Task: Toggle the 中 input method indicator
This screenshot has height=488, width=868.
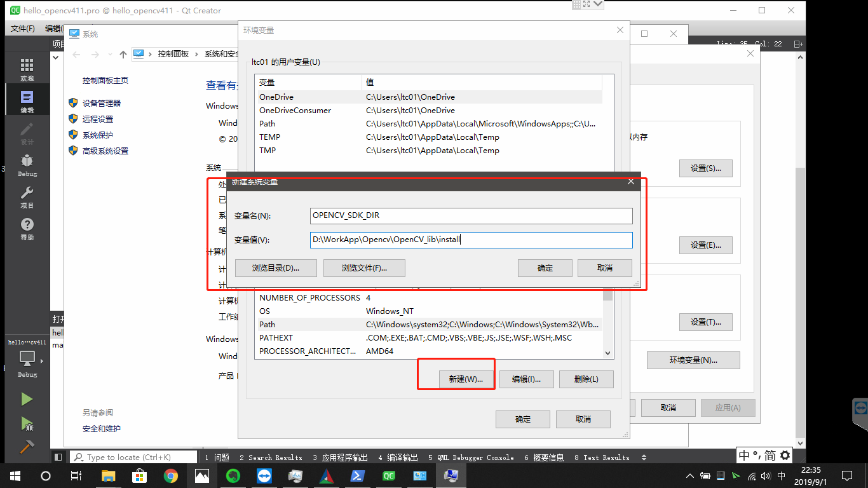Action: pos(745,455)
